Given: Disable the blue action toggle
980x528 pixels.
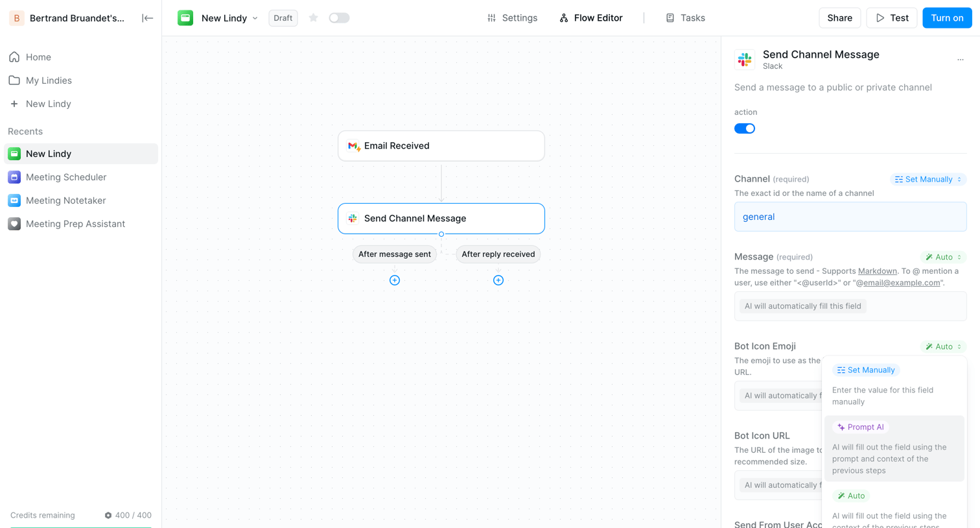Looking at the screenshot, I should click(745, 128).
